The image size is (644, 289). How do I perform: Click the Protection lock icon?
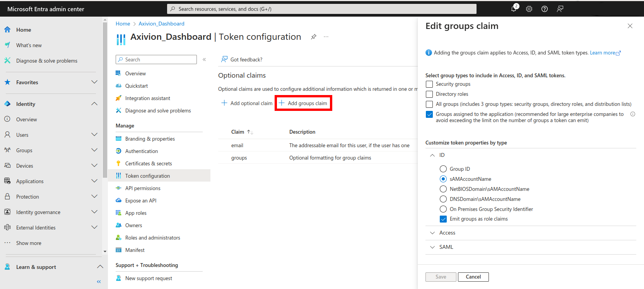click(x=7, y=196)
